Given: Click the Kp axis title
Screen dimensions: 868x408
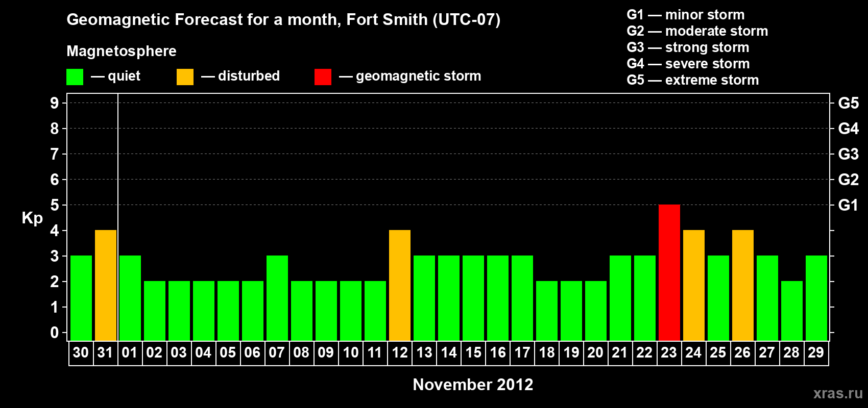Looking at the screenshot, I should 32,218.
